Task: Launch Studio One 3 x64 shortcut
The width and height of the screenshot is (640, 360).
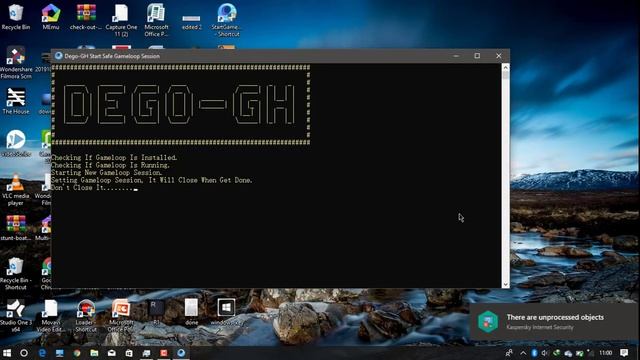Action: click(x=16, y=316)
